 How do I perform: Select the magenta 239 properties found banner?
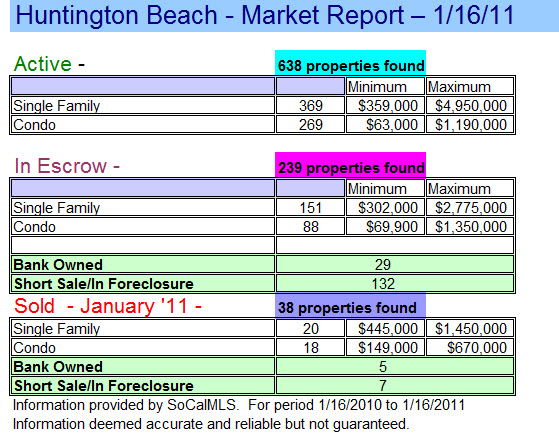coord(350,165)
